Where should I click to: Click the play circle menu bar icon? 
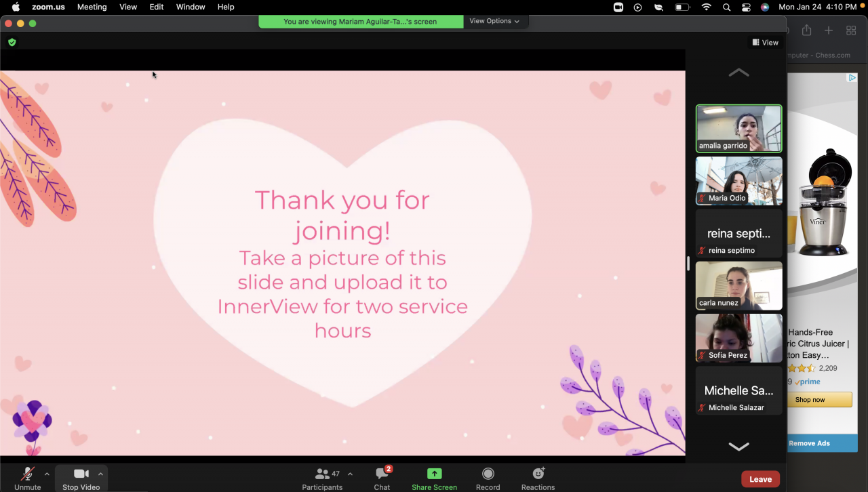tap(638, 7)
